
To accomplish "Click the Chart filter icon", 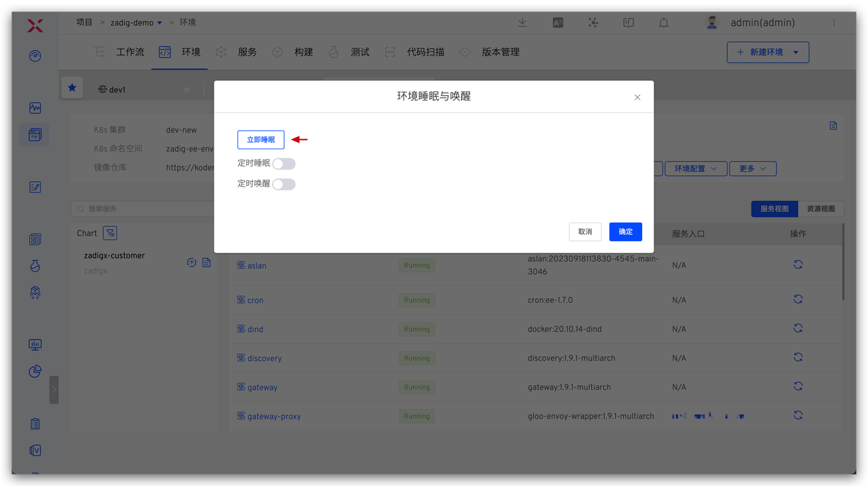I will (x=110, y=233).
